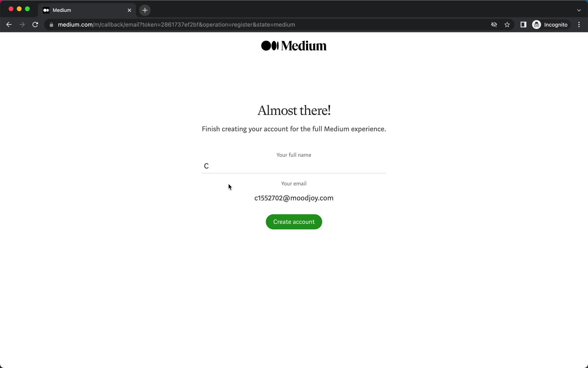This screenshot has width=588, height=368.
Task: Click the Medium logo at top center
Action: point(294,45)
